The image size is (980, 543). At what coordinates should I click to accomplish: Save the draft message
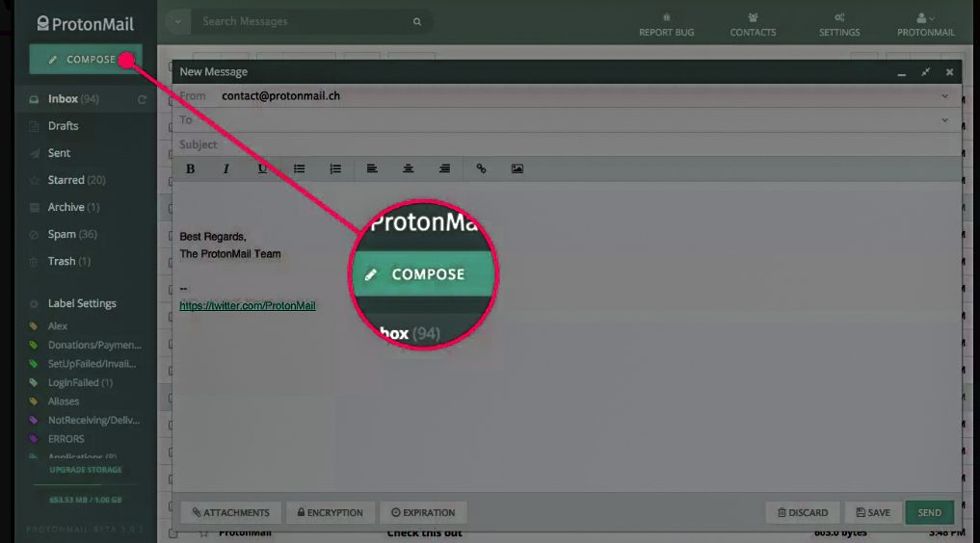(873, 512)
